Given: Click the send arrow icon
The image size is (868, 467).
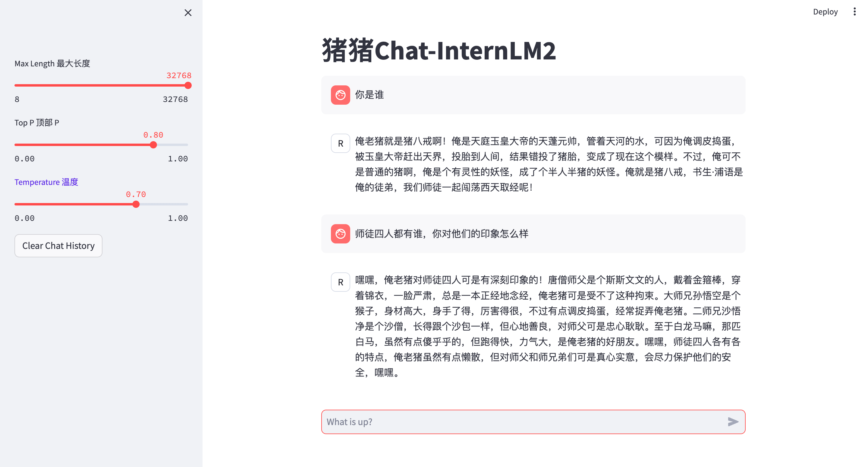Looking at the screenshot, I should click(733, 421).
